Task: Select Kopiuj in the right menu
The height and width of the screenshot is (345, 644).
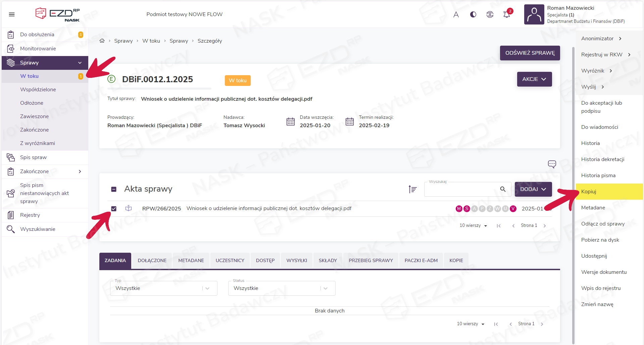Action: click(589, 192)
